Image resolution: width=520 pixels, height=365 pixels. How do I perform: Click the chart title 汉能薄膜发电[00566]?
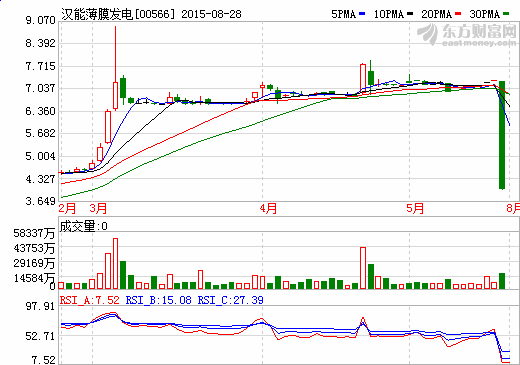click(118, 14)
